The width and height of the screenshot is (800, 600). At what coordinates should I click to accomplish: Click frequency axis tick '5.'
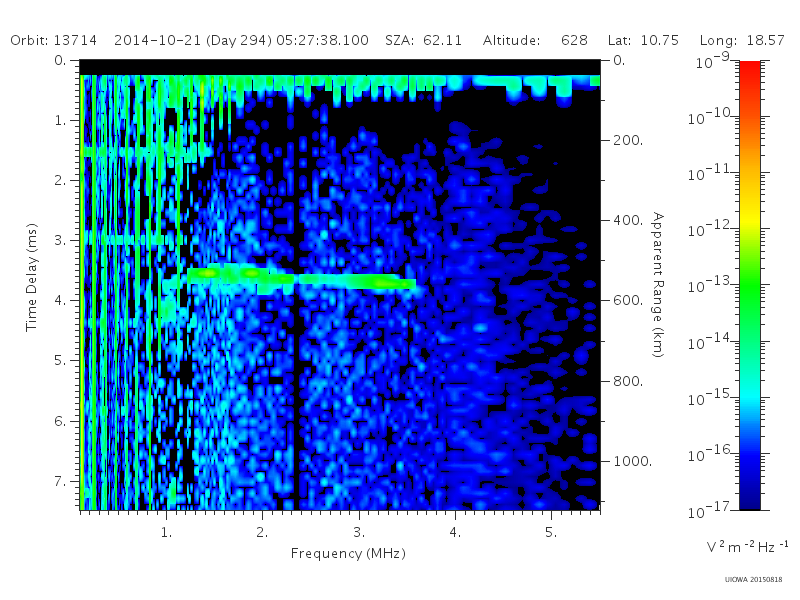click(x=551, y=532)
